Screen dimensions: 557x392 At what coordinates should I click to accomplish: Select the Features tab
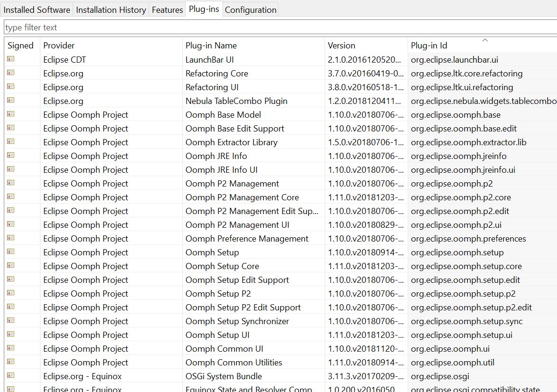click(167, 9)
